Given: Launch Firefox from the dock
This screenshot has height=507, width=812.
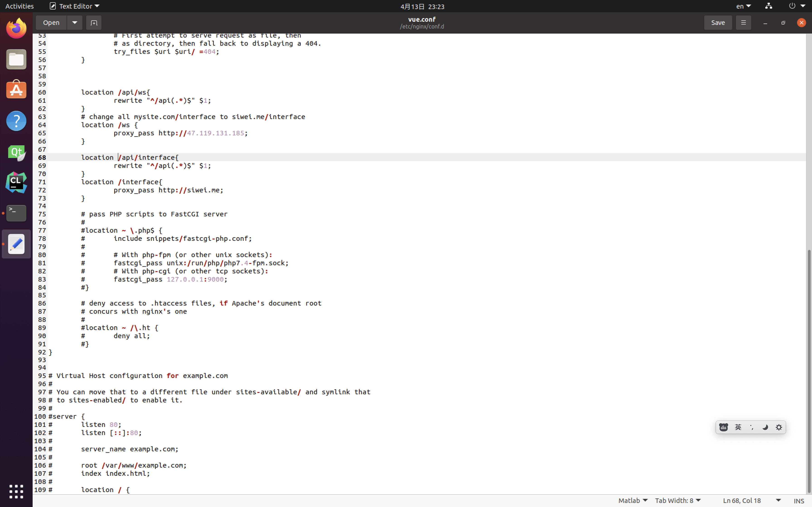Looking at the screenshot, I should (16, 29).
